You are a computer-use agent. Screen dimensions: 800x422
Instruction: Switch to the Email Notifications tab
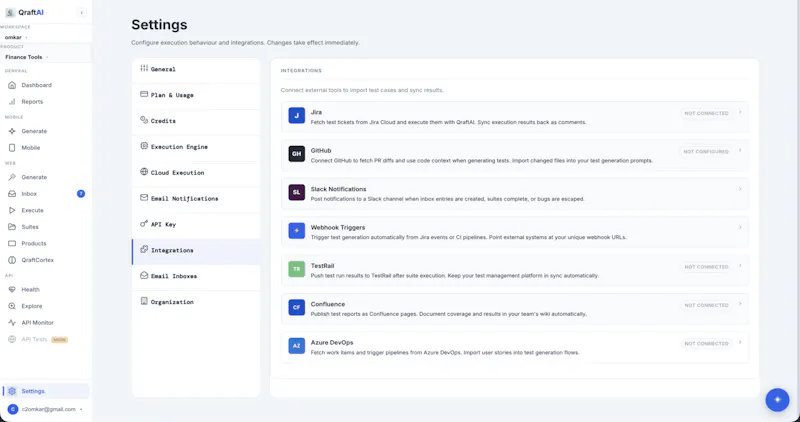point(196,198)
